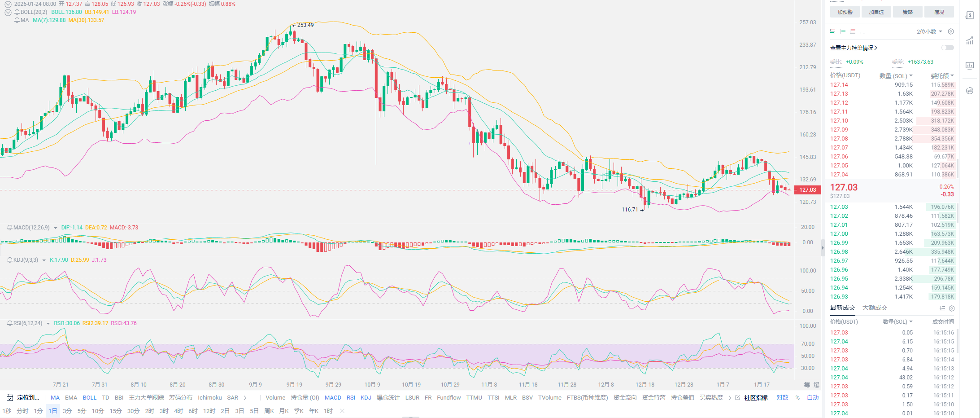The width and height of the screenshot is (980, 418).
Task: Expand the MACD(12,26,9) settings arrow
Action: pos(56,228)
